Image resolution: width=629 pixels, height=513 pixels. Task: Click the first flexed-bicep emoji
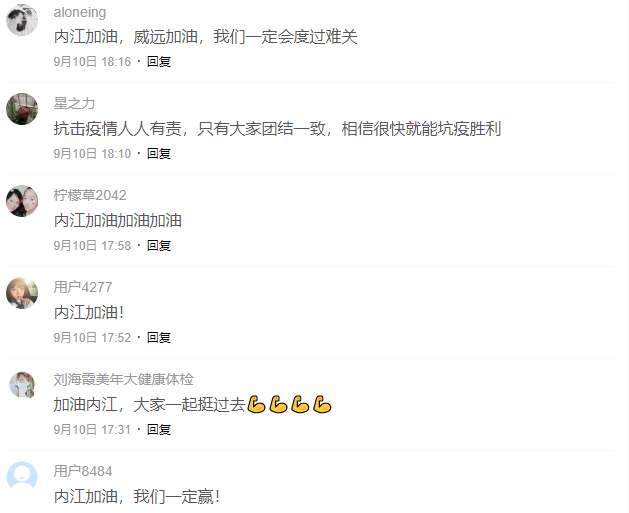pyautogui.click(x=256, y=404)
